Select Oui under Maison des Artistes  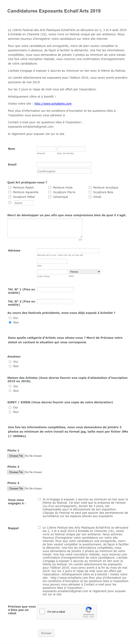point(10,386)
